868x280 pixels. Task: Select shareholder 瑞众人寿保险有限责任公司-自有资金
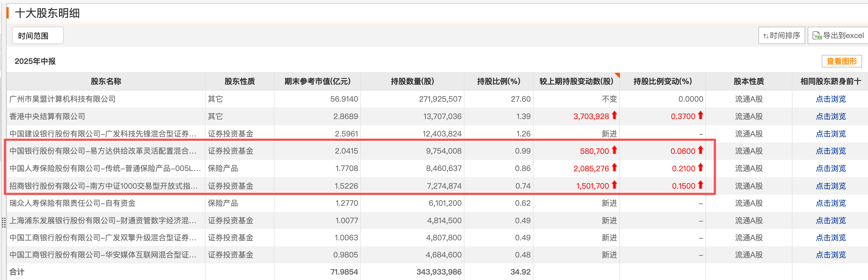pos(73,203)
